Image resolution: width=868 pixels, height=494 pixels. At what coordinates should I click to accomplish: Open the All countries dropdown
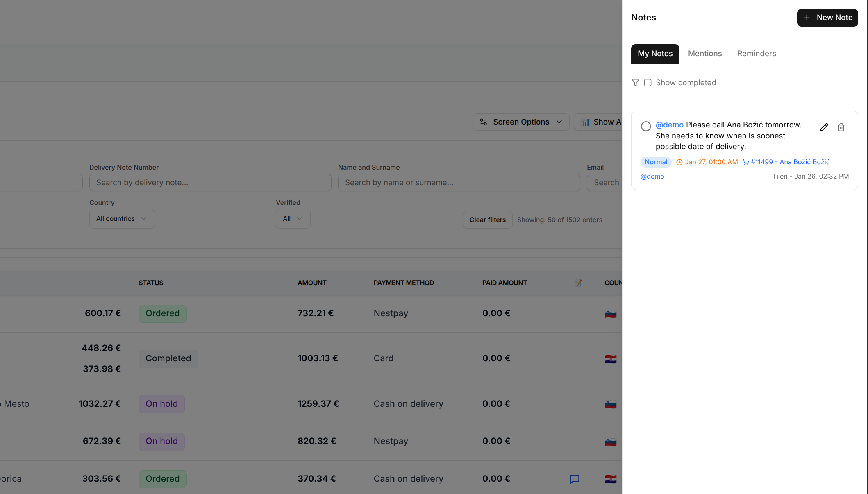(122, 219)
